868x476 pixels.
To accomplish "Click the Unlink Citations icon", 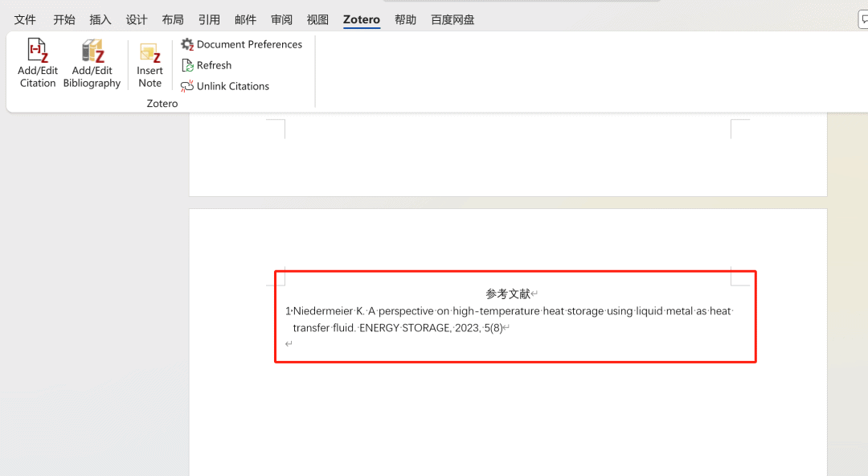I will [x=186, y=86].
